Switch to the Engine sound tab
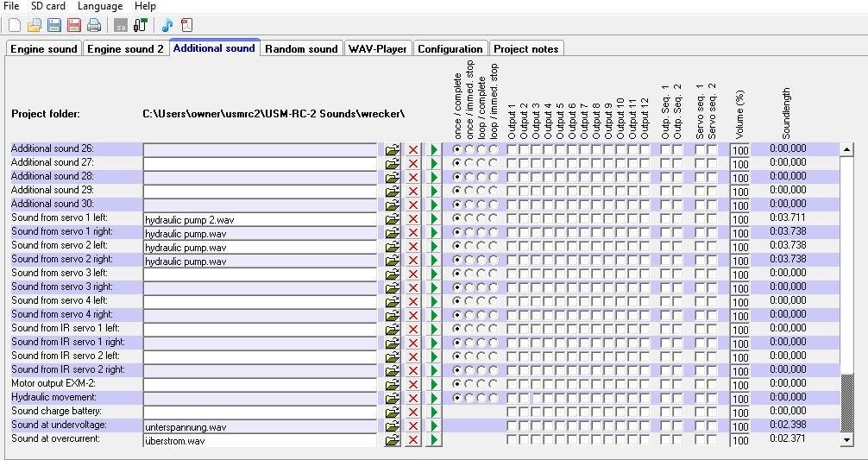The height and width of the screenshot is (460, 868). pyautogui.click(x=44, y=49)
